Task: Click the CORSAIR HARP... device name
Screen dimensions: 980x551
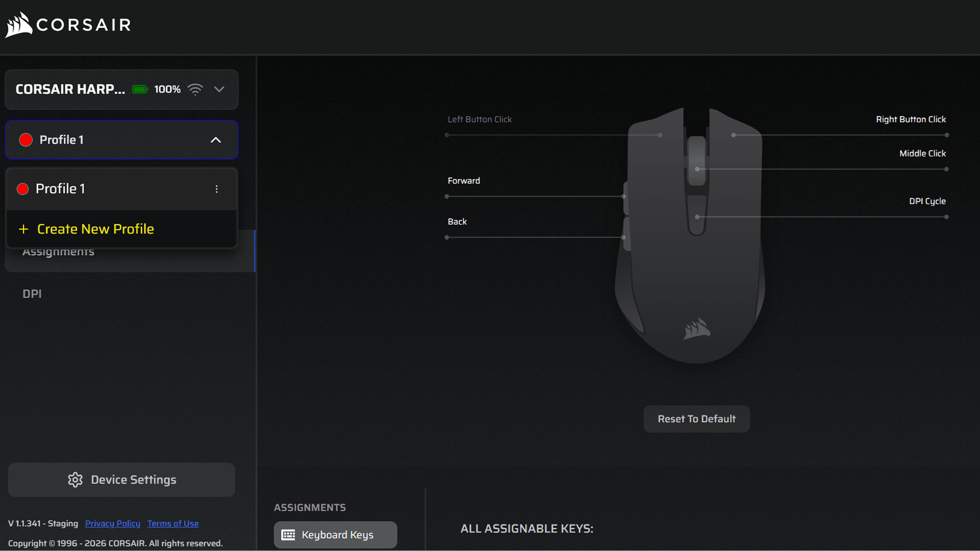Action: (70, 89)
